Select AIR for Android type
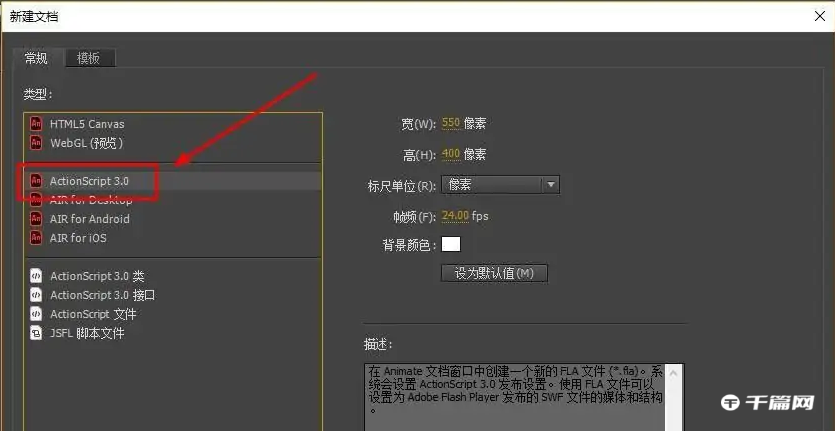The height and width of the screenshot is (431, 835). point(173,218)
